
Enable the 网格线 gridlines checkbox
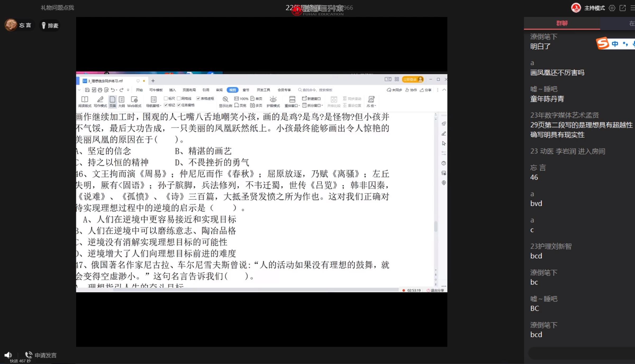pos(179,98)
